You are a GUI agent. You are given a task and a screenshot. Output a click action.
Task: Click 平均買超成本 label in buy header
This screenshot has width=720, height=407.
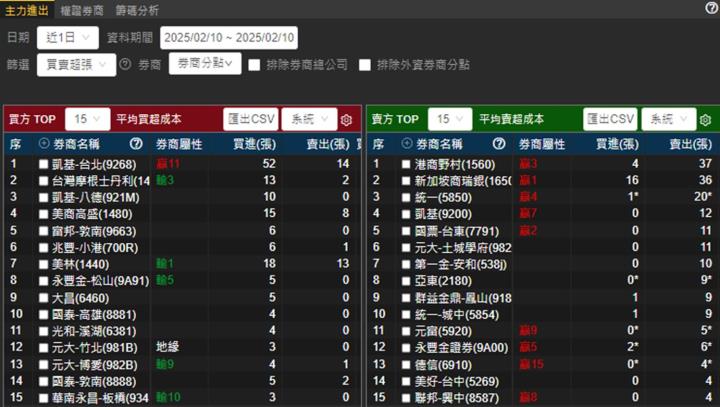point(149,119)
